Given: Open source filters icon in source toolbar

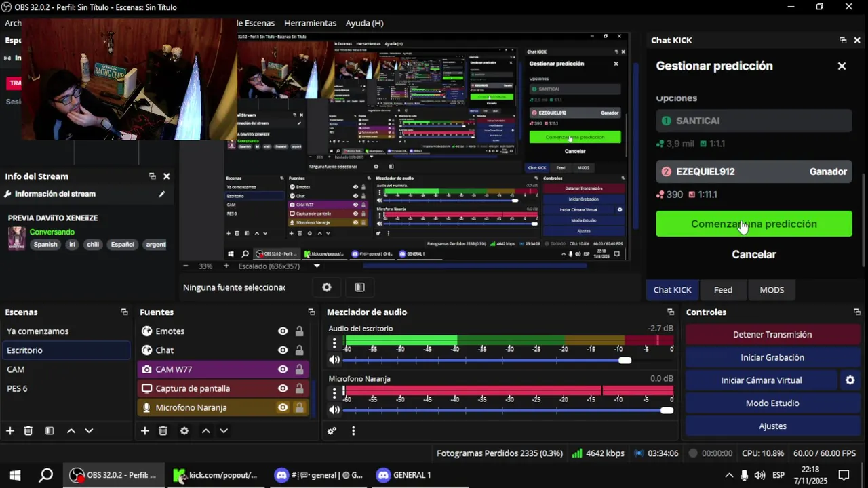Looking at the screenshot, I should click(360, 287).
